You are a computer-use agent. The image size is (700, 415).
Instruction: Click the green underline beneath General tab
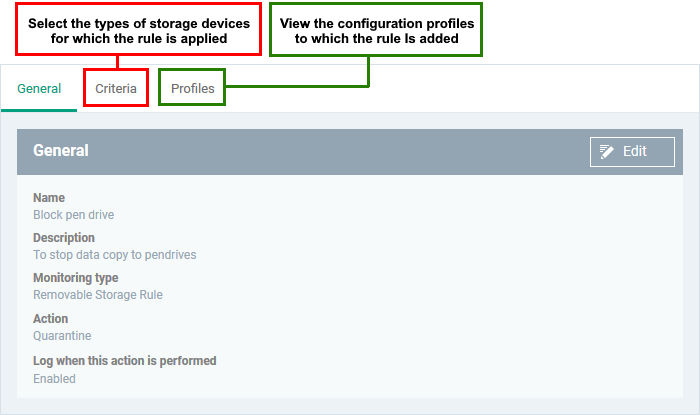point(39,110)
